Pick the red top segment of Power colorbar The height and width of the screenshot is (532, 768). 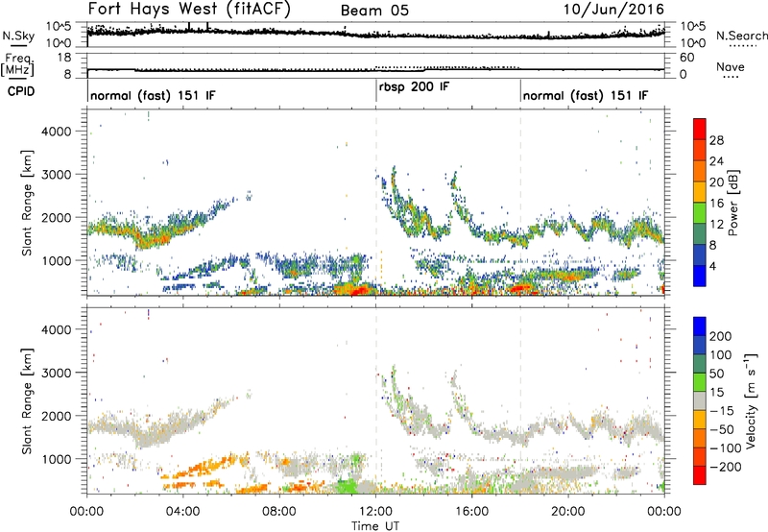(x=700, y=129)
